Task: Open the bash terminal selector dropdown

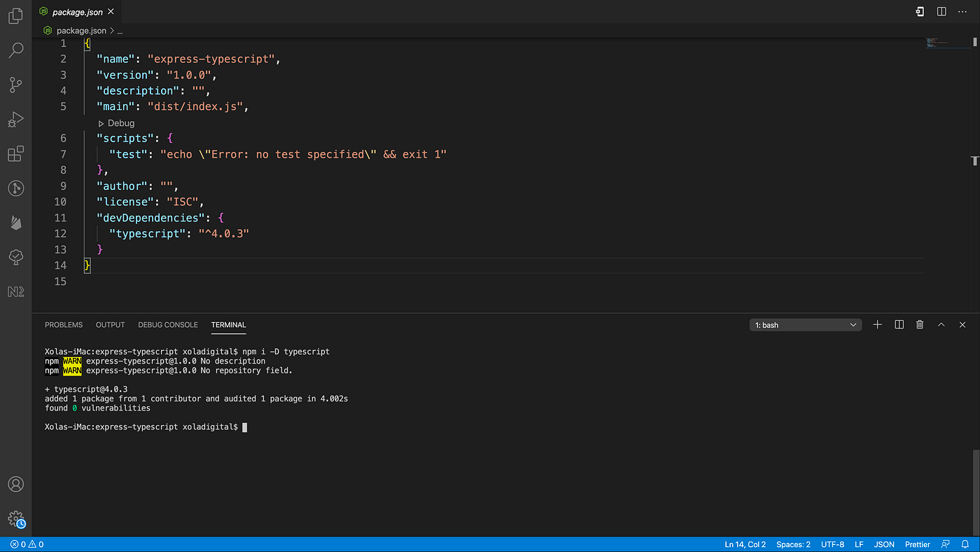Action: 805,324
